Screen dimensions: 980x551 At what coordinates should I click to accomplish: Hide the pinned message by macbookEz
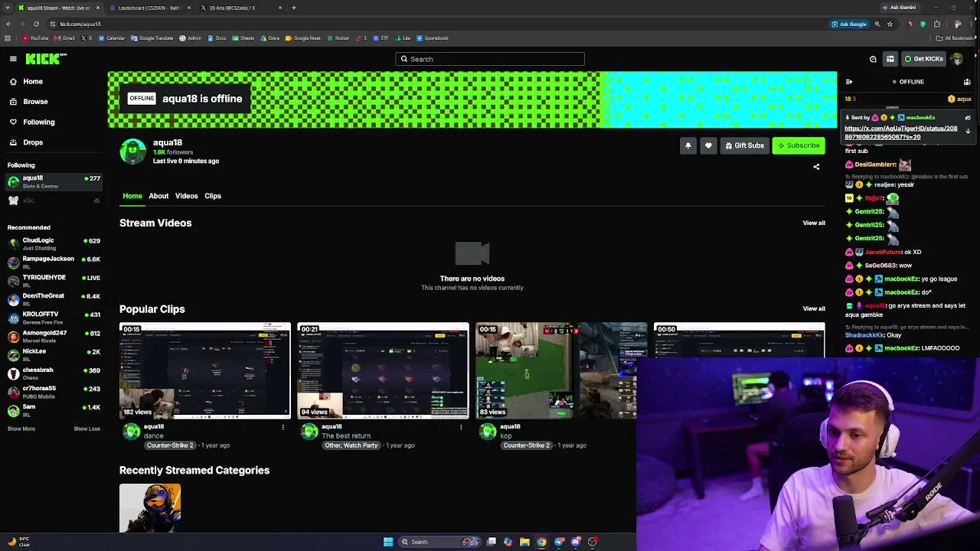968,118
